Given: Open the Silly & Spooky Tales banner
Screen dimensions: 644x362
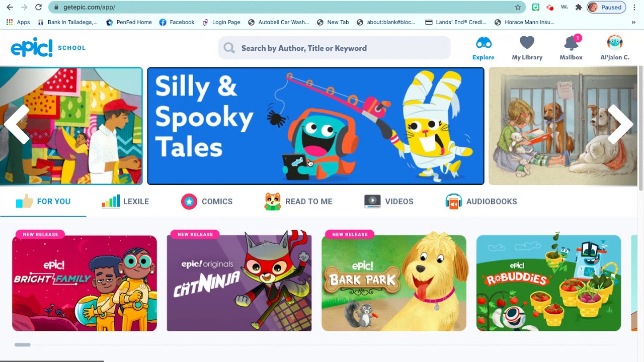Looking at the screenshot, I should click(316, 126).
